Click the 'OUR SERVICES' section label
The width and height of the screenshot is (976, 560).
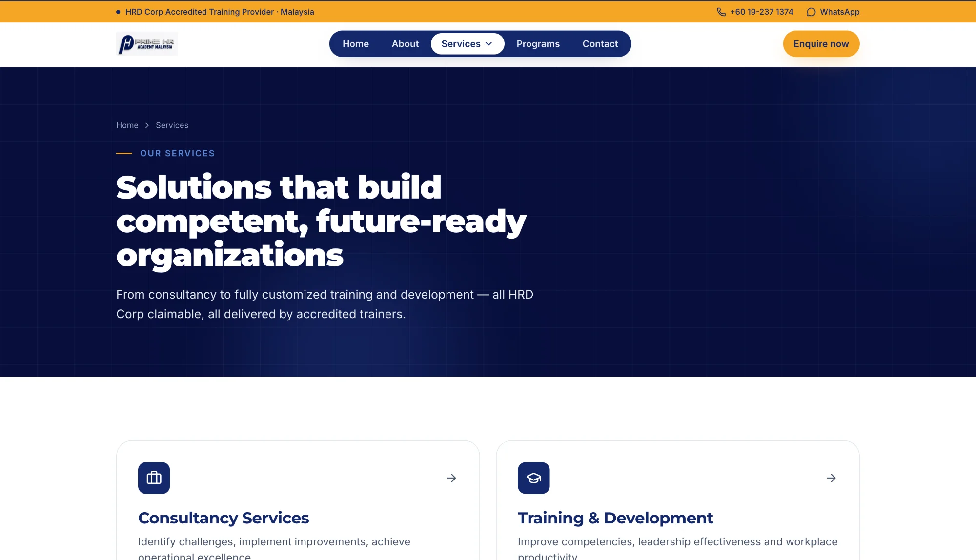coord(177,153)
